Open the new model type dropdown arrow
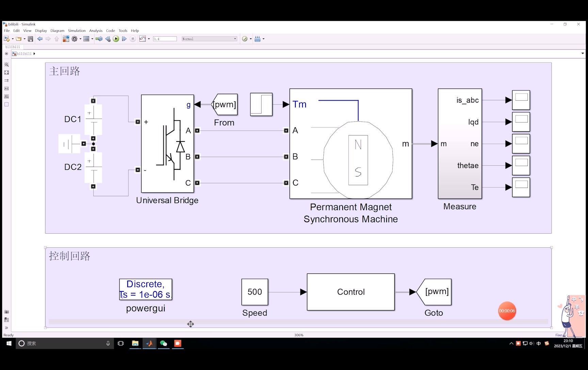The width and height of the screenshot is (588, 370). point(13,39)
